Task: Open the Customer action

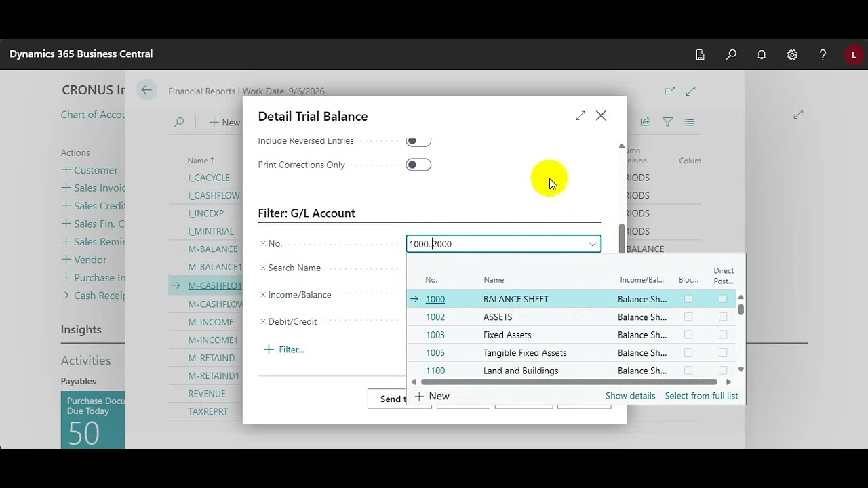Action: point(90,170)
